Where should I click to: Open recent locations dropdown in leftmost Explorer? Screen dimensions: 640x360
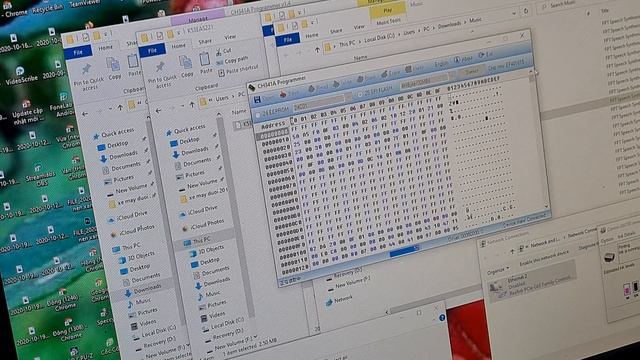coord(110,109)
